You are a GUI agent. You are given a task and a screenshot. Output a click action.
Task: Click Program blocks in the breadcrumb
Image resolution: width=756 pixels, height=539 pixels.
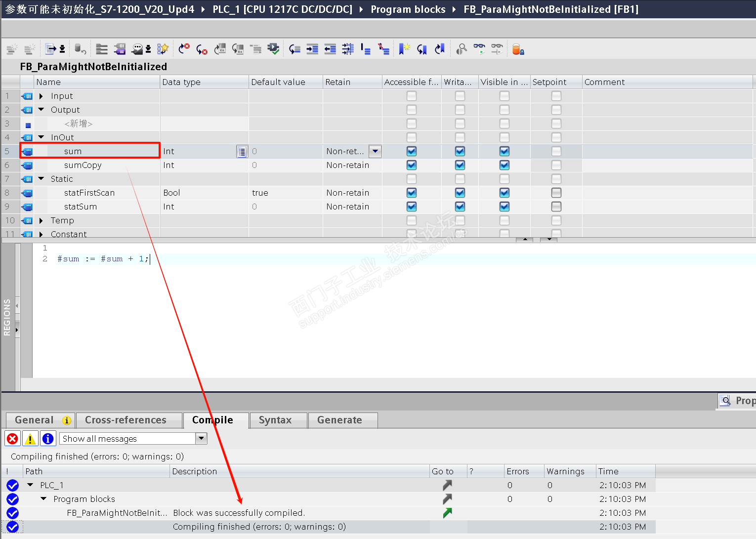point(408,9)
